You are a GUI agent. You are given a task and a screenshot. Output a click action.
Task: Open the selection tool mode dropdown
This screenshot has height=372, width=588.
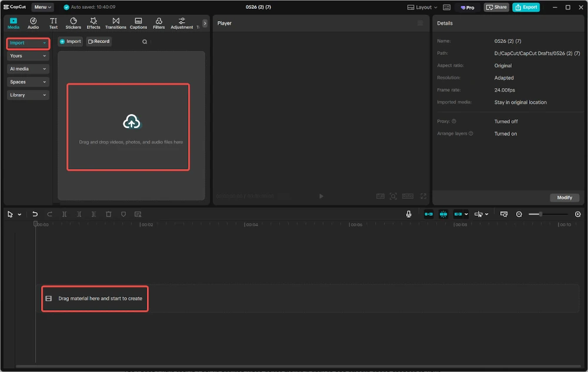[19, 215]
